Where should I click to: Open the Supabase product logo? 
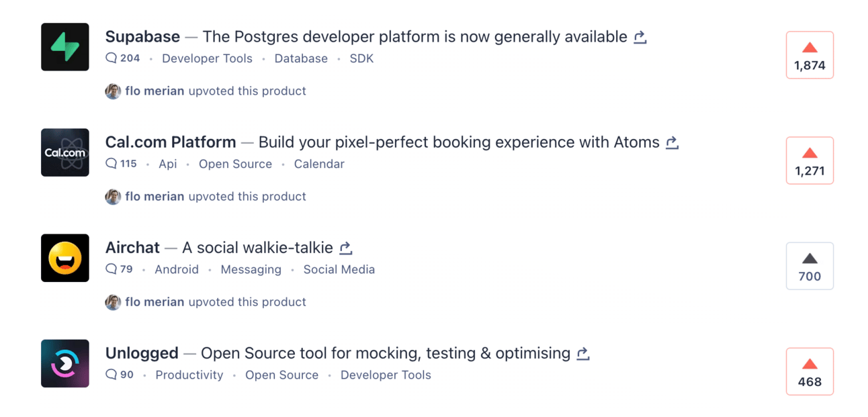coord(65,47)
